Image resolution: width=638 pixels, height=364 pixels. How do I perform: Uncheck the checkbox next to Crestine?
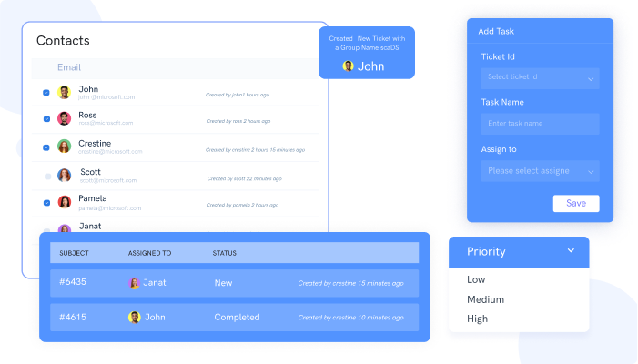point(46,147)
